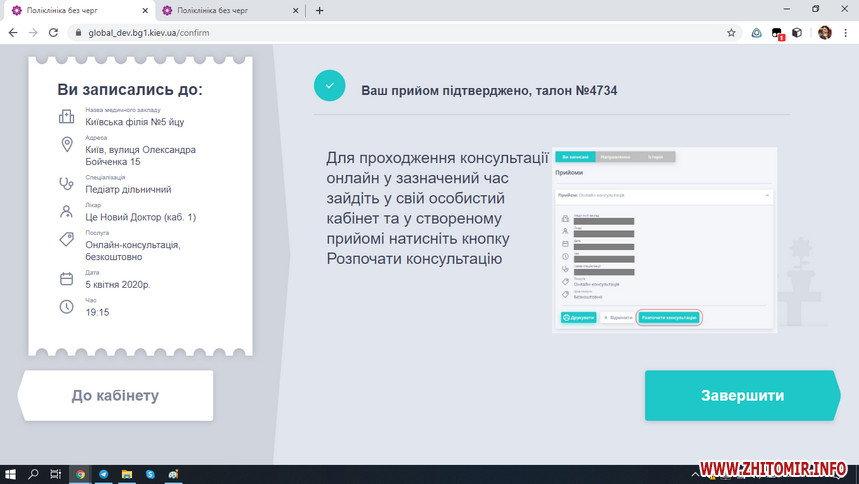This screenshot has width=859, height=484.
Task: Bookmark page with the star icon
Action: pyautogui.click(x=731, y=32)
